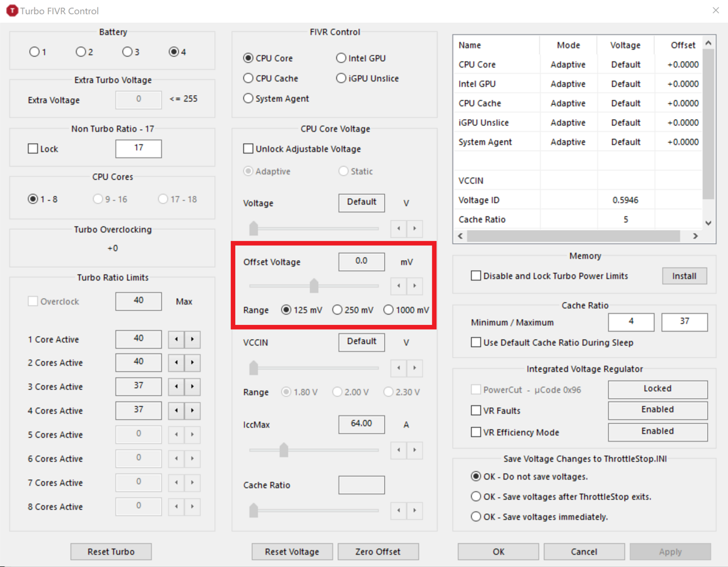Select System Agent in FIVR Control
Screen dimensions: 728x567
pos(248,98)
